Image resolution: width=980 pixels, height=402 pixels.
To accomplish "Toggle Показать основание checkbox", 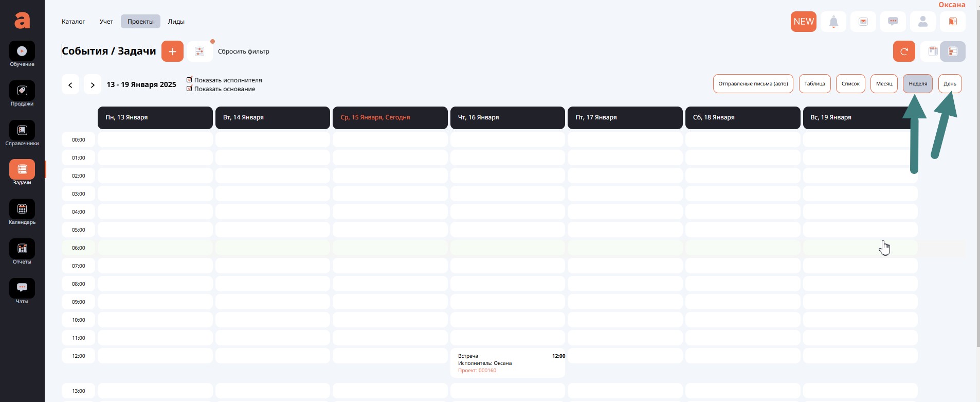I will pos(189,89).
